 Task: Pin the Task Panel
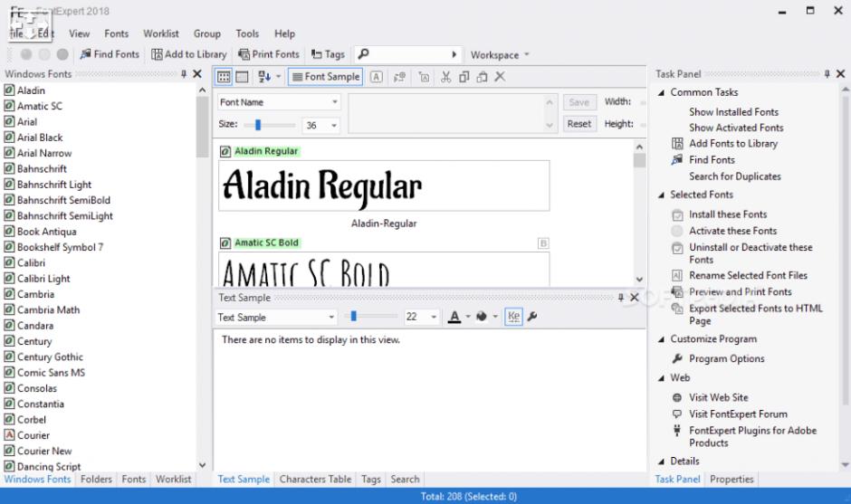tap(827, 74)
